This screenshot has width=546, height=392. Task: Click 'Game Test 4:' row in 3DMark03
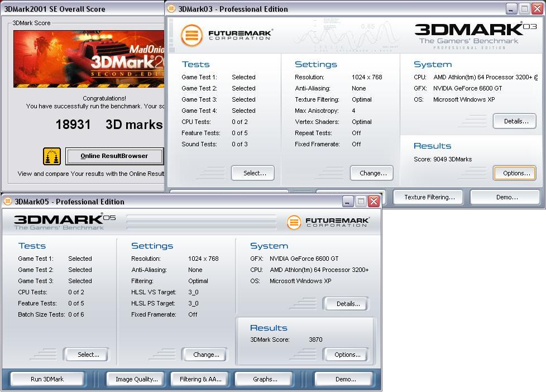pyautogui.click(x=218, y=111)
